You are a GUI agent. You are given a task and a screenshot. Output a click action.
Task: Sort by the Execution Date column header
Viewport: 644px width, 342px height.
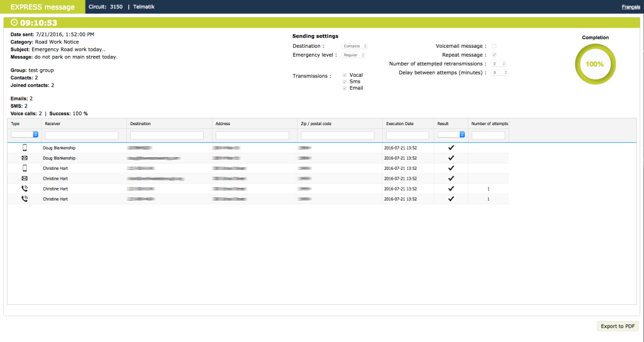399,124
